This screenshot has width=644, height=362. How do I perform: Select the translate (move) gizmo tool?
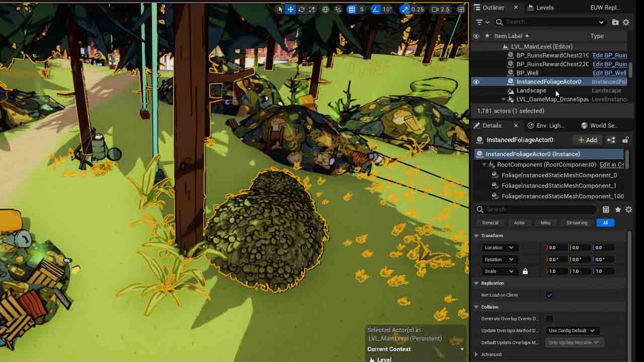(x=291, y=10)
